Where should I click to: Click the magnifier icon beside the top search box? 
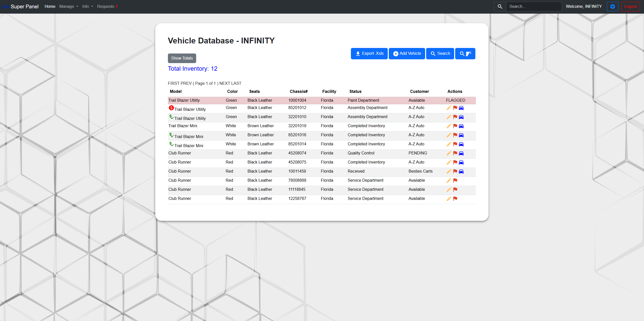(x=500, y=7)
